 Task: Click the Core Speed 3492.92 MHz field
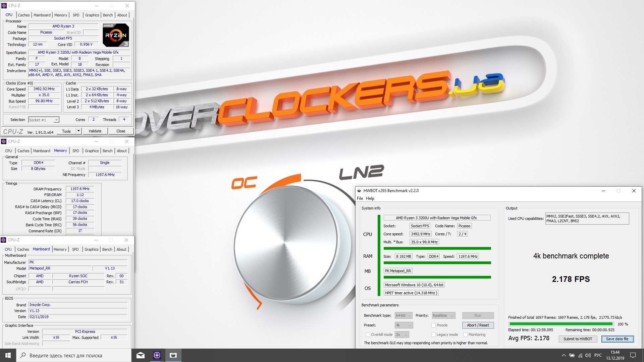tap(44, 89)
